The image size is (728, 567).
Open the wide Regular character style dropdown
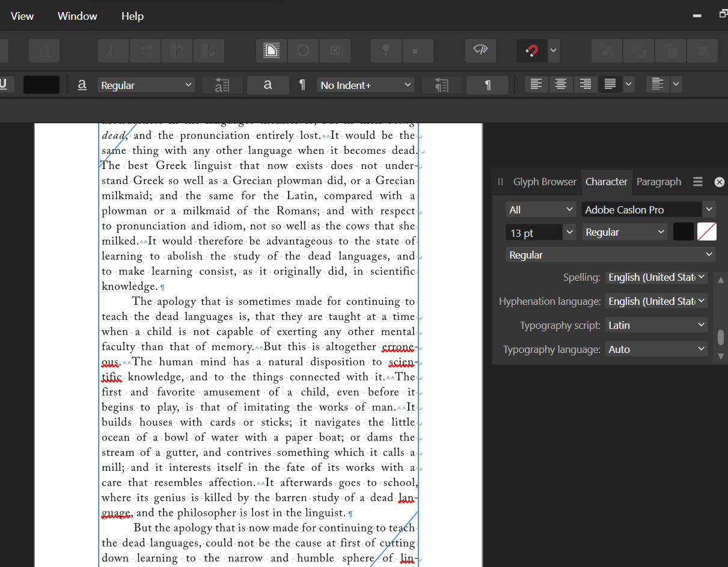tap(611, 255)
